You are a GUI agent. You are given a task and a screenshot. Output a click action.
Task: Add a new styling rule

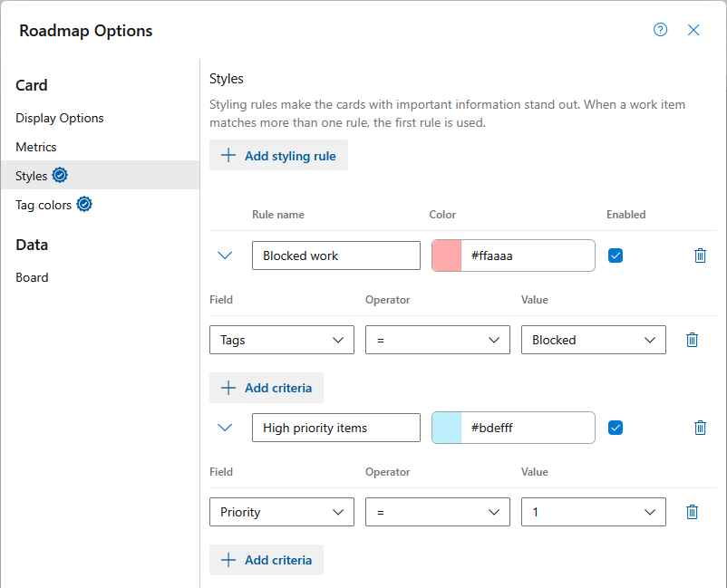[x=278, y=155]
